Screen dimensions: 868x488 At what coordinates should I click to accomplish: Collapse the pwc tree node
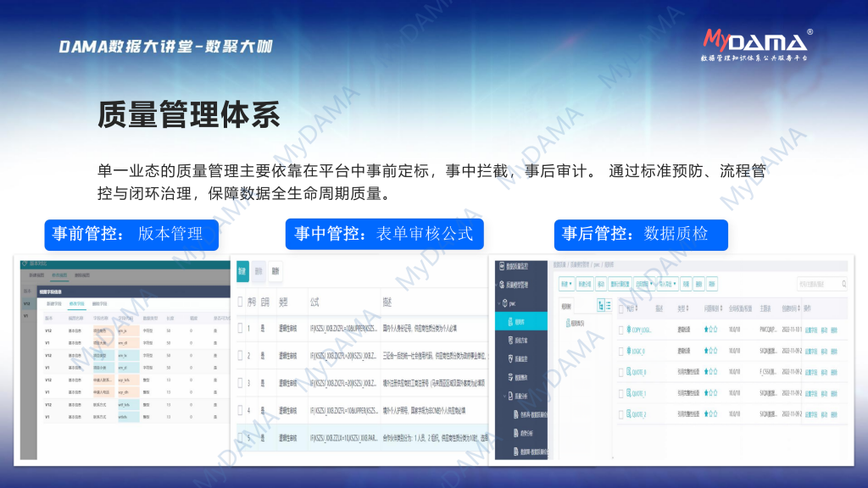click(498, 303)
